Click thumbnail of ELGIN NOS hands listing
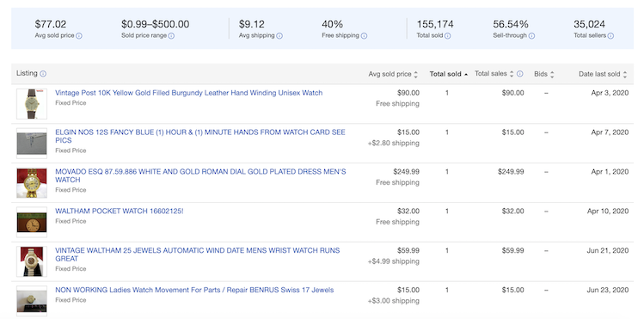The image size is (644, 319). point(32,144)
